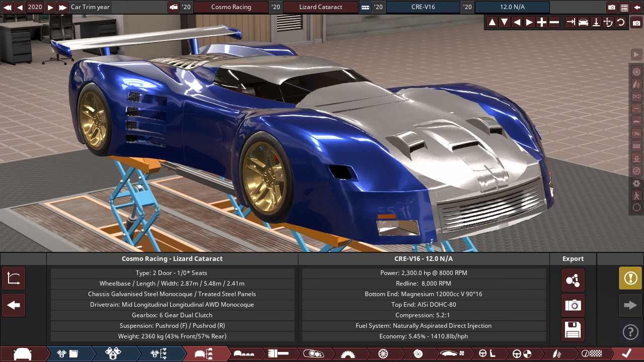
Task: Toggle the chassis frame visibility icon
Action: click(x=636, y=146)
